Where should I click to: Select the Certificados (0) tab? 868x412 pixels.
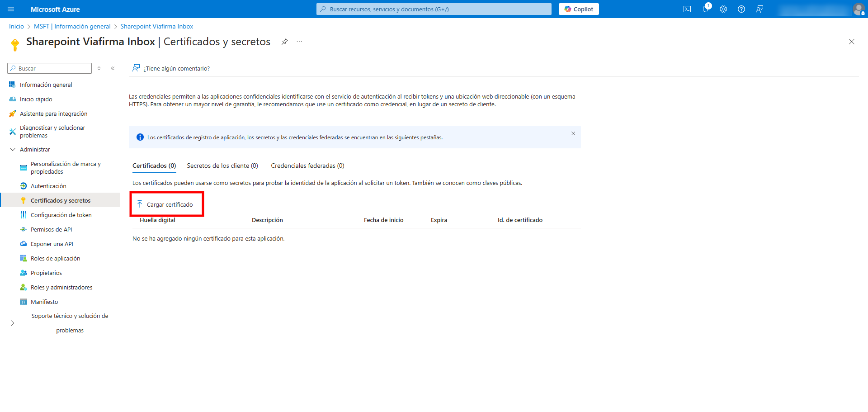[154, 166]
